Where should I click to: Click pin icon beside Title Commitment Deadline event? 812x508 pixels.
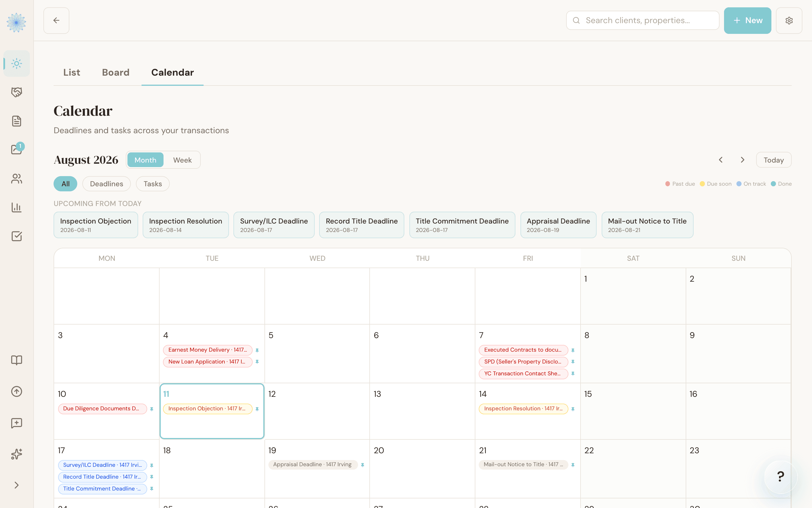point(152,489)
